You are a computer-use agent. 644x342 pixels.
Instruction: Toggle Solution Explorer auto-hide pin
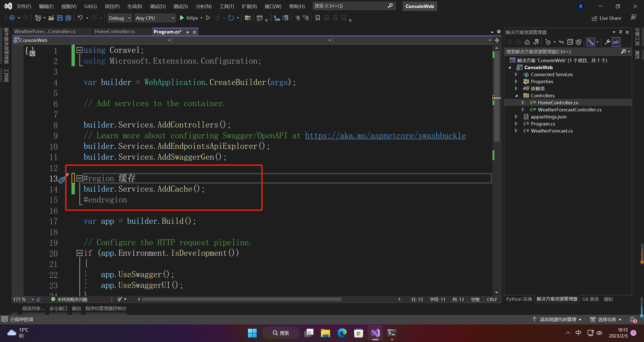620,32
